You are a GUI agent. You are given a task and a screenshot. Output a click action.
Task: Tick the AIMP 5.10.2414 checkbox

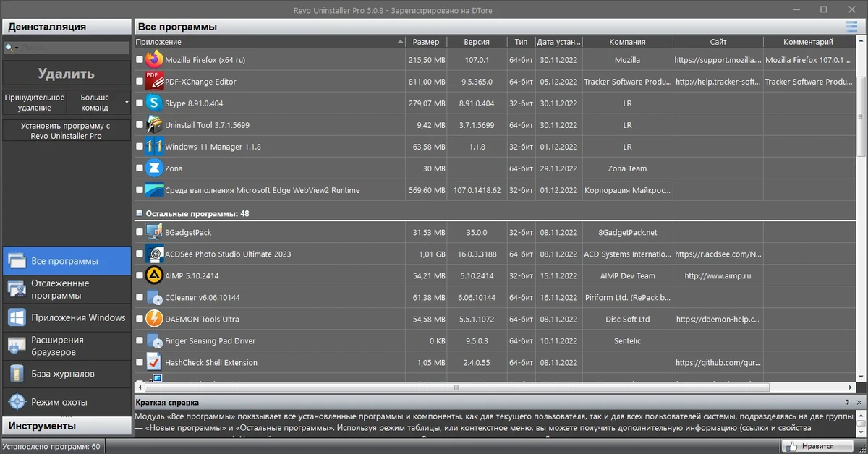coord(140,275)
